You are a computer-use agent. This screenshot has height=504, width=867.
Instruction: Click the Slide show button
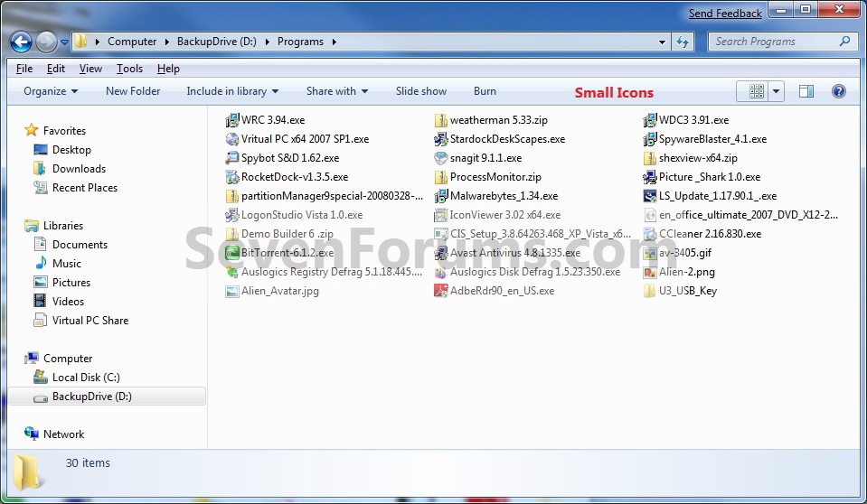point(420,91)
